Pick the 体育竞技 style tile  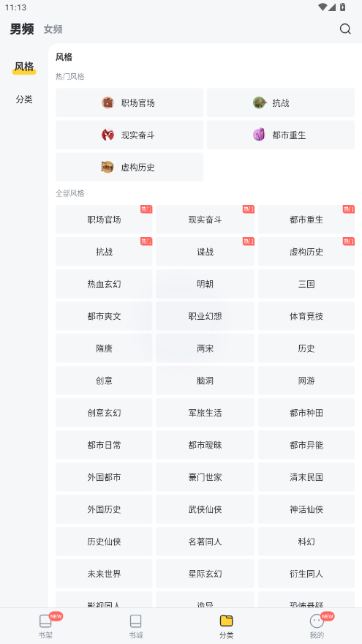click(x=306, y=316)
